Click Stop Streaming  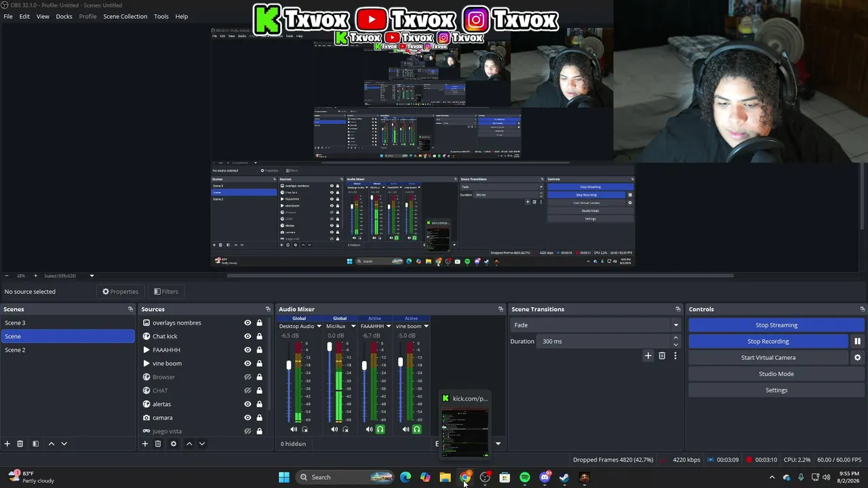coord(776,325)
